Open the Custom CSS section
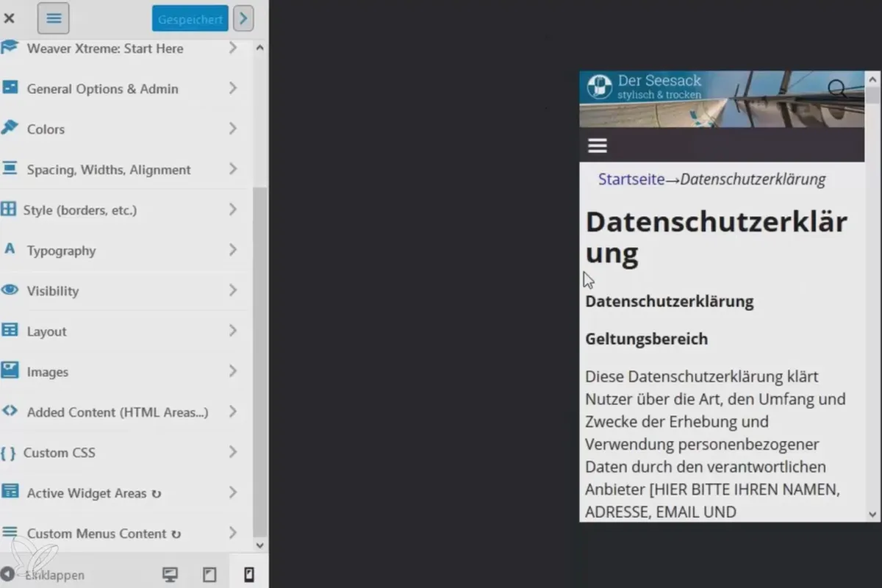The width and height of the screenshot is (882, 588). pos(126,452)
